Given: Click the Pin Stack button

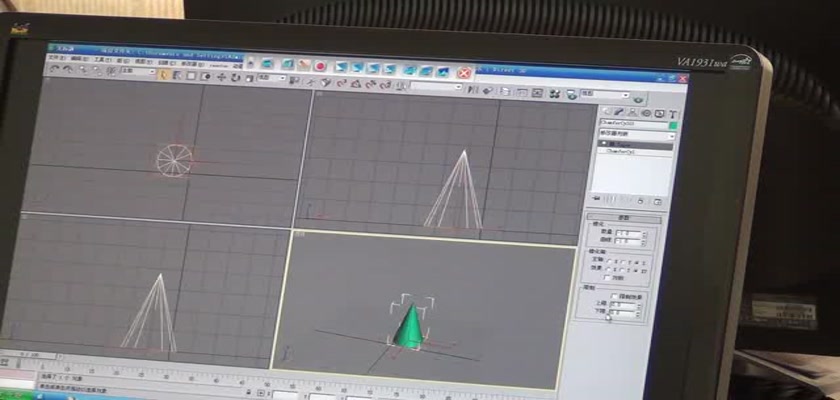Looking at the screenshot, I should [596, 198].
